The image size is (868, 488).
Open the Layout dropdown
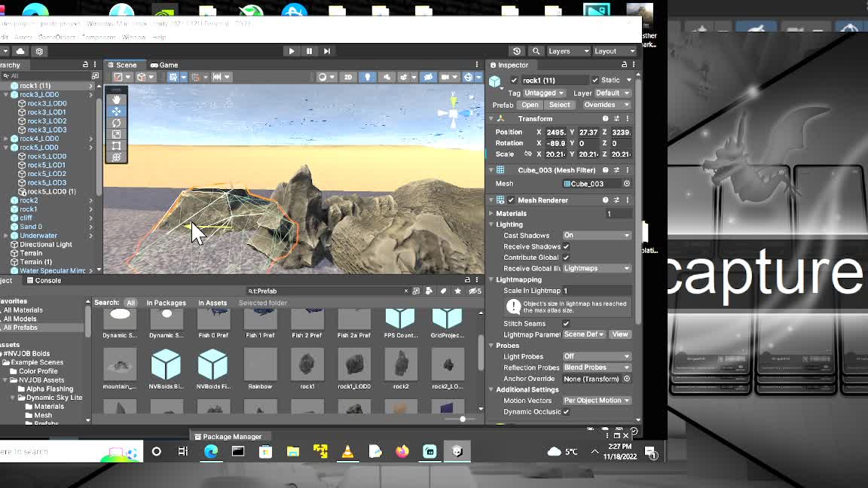pos(615,51)
